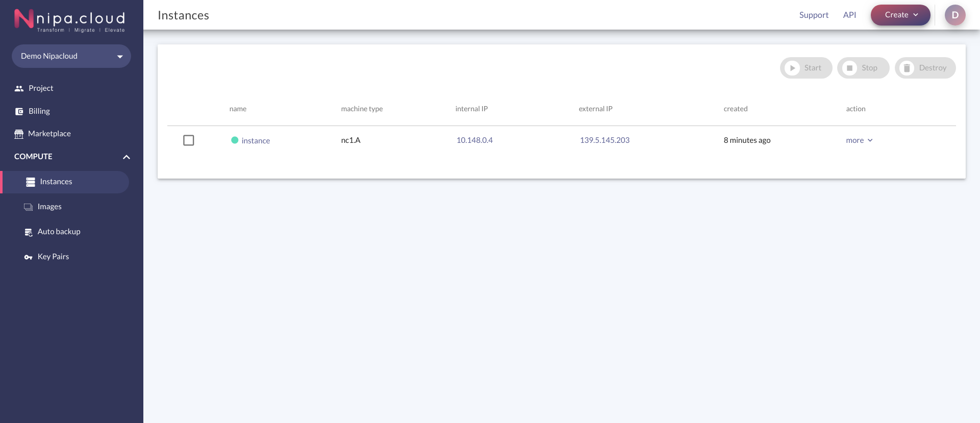This screenshot has height=423, width=980.
Task: Click the name column header
Action: [238, 109]
